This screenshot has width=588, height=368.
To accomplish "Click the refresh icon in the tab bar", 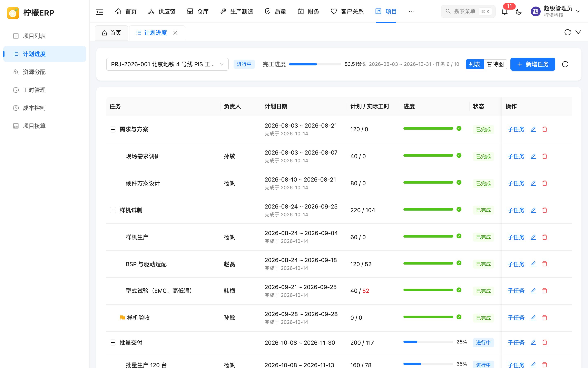I will click(x=567, y=32).
